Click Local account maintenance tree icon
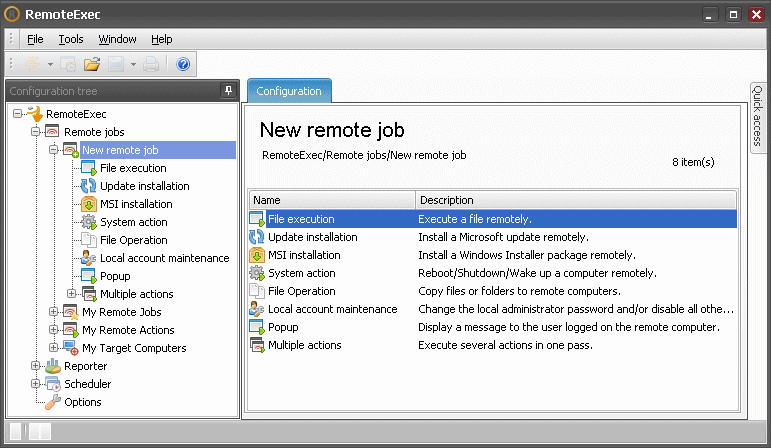The width and height of the screenshot is (771, 448). pyautogui.click(x=89, y=258)
